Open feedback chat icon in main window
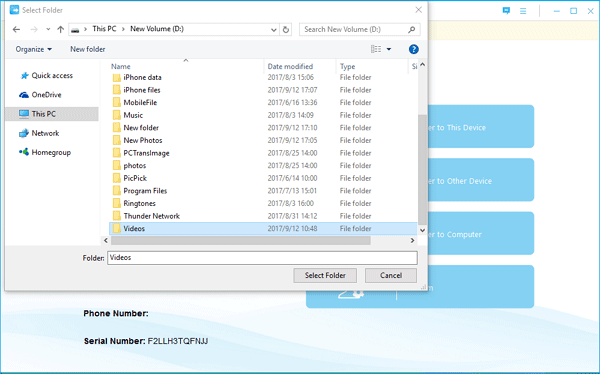The image size is (600, 374). pos(506,11)
